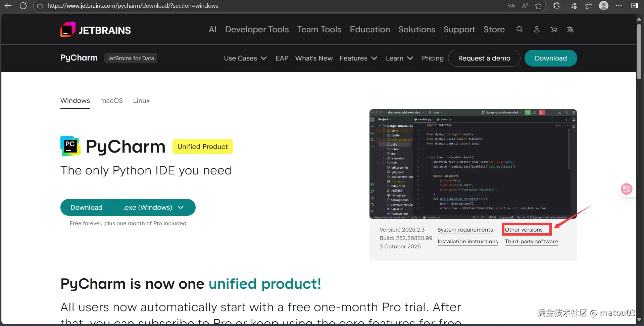Open the JetBrains account icon
Image resolution: width=644 pixels, height=326 pixels.
537,30
